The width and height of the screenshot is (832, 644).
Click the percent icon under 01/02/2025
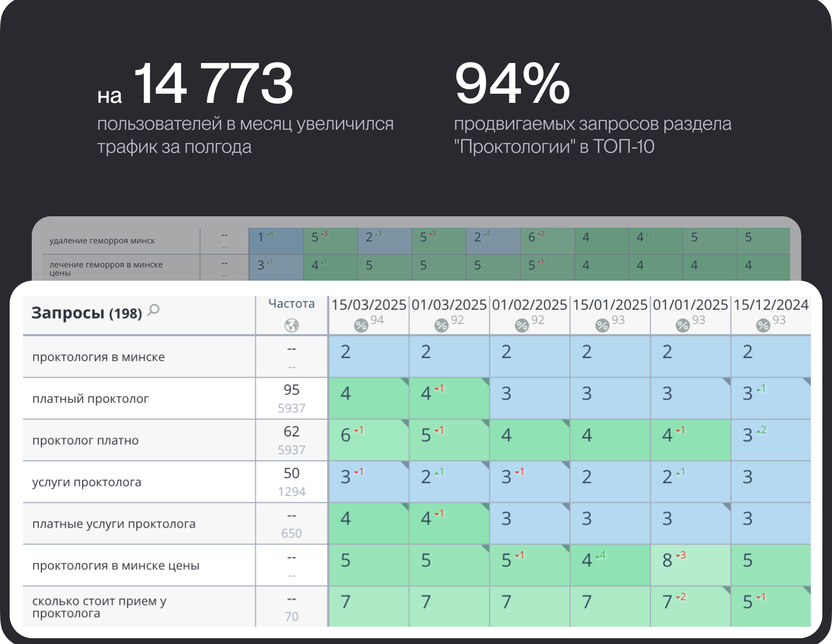point(522,325)
